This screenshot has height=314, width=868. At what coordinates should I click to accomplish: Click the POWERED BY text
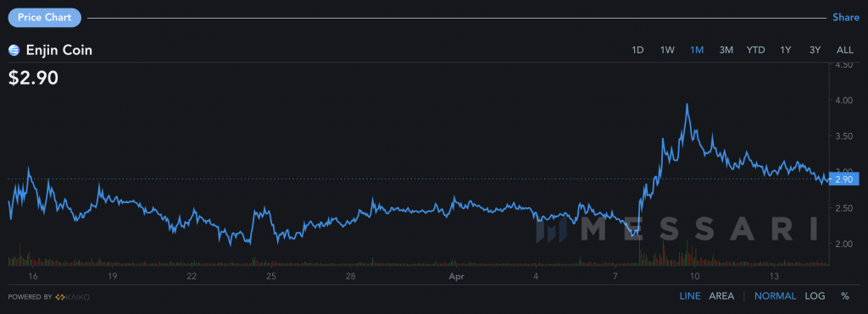31,297
